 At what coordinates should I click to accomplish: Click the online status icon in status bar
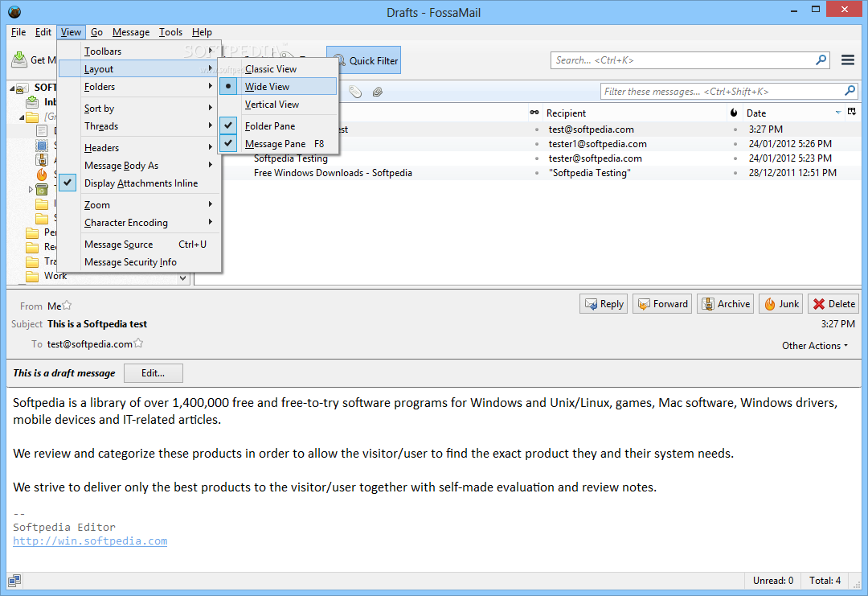pos(14,580)
